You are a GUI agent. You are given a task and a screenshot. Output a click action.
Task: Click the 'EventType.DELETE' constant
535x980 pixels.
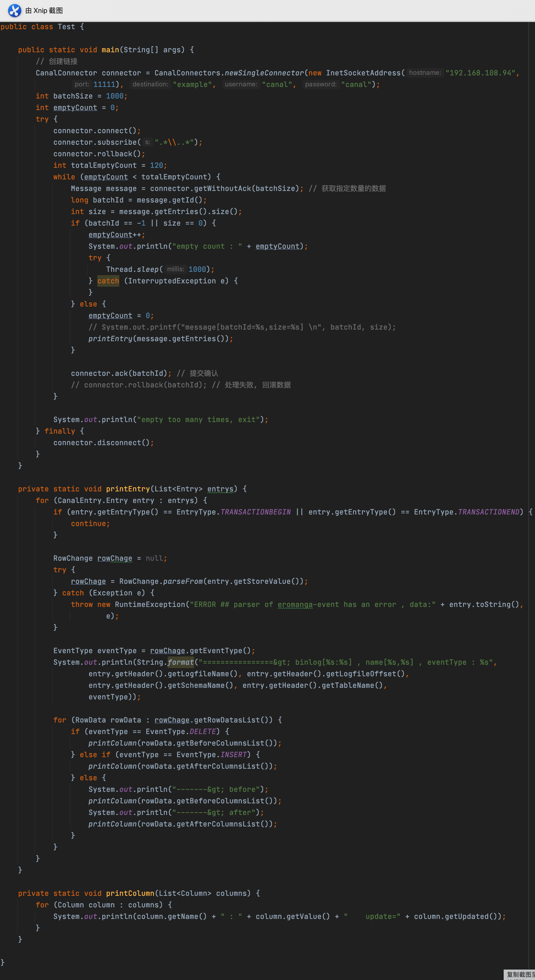click(x=203, y=732)
